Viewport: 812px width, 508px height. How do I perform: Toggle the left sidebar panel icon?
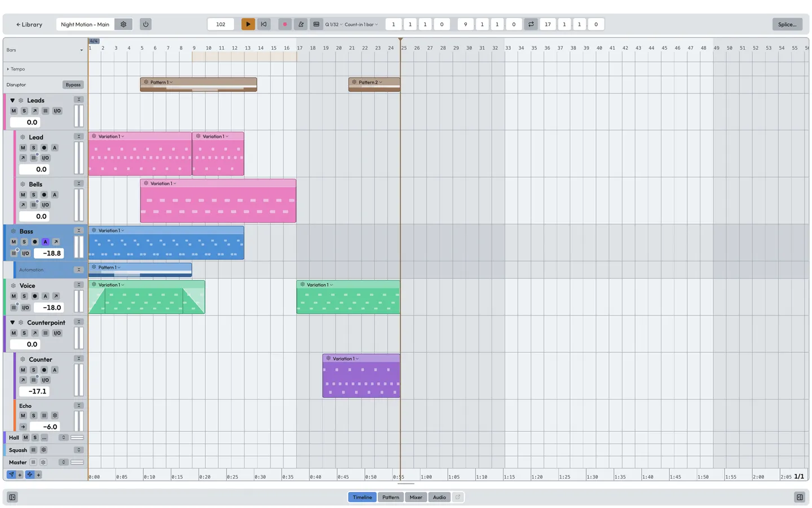click(x=12, y=497)
